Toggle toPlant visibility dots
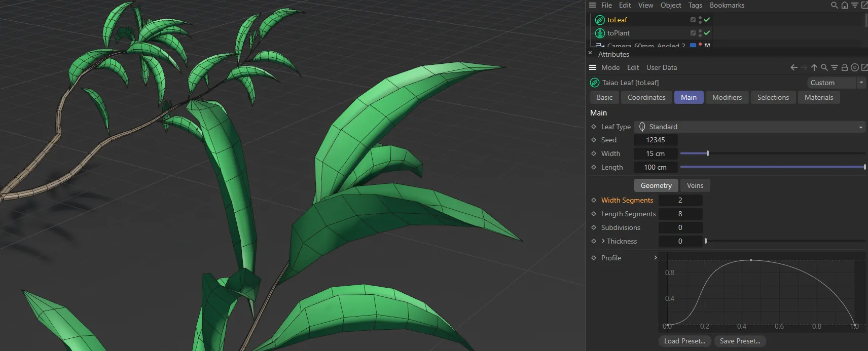 700,33
